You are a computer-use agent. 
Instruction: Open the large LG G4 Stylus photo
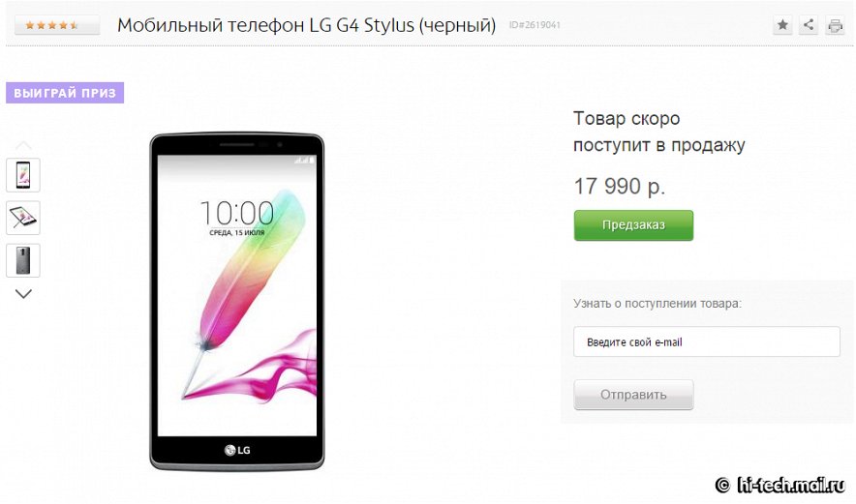point(237,302)
